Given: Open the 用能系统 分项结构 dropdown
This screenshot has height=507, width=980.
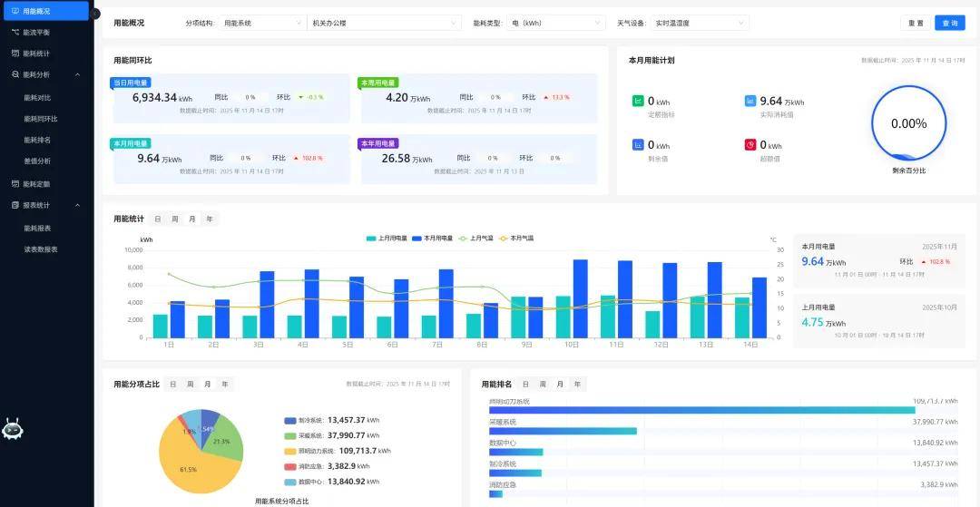Looking at the screenshot, I should pyautogui.click(x=261, y=23).
